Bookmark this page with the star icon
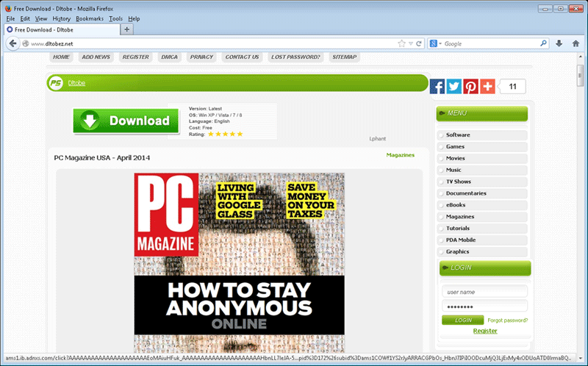588x366 pixels. (401, 43)
